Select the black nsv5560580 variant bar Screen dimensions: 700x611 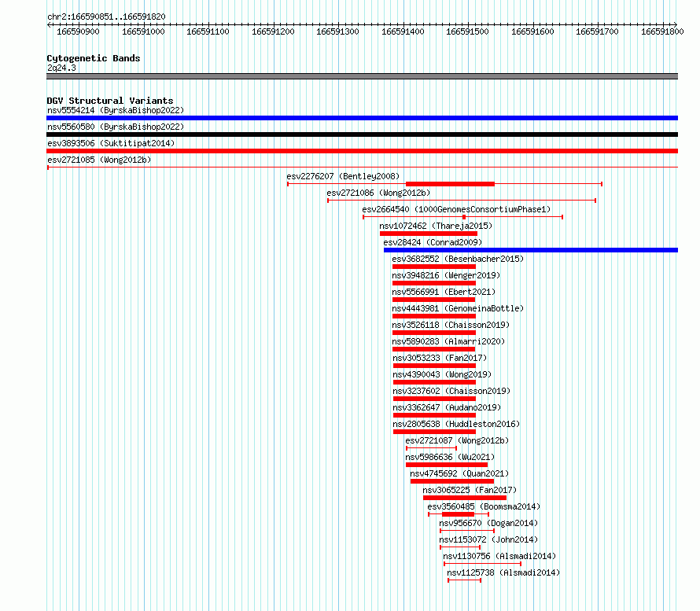click(x=362, y=134)
